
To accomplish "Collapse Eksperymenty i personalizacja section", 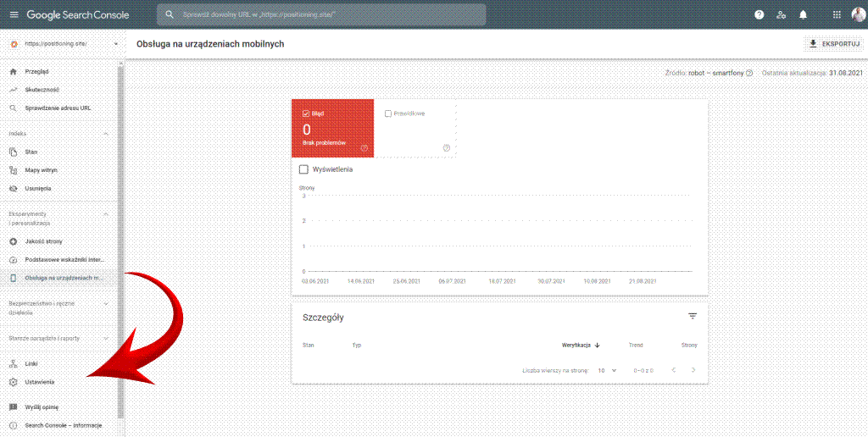I will click(106, 214).
